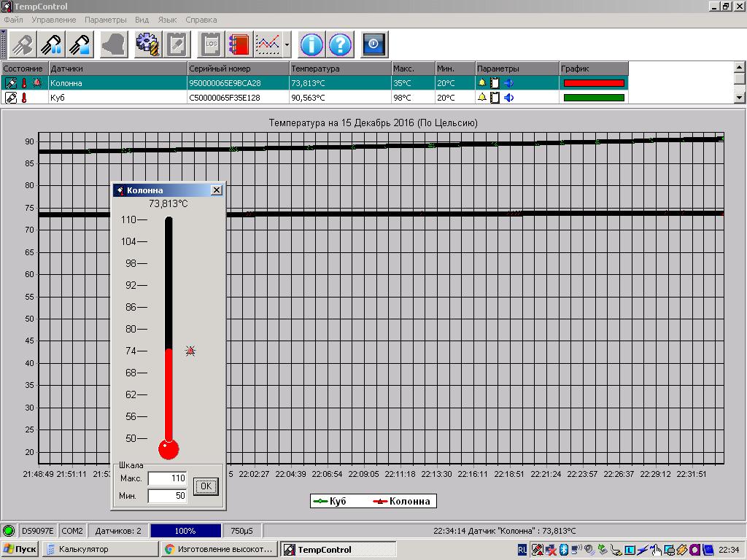Open program settings gear icon

point(147,44)
